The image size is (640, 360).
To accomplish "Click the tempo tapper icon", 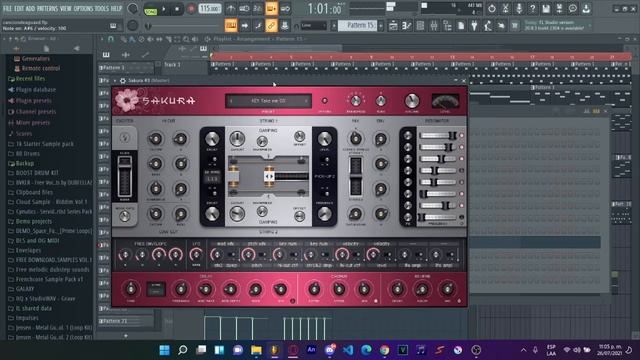I will point(488,26).
